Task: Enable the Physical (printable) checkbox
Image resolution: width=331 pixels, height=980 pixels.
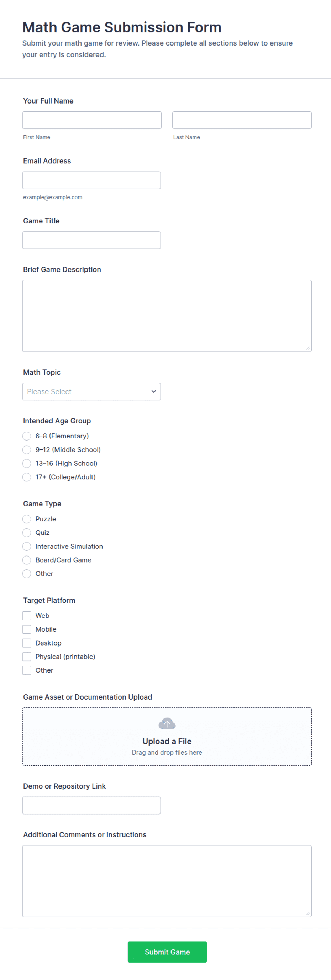Action: (x=27, y=657)
